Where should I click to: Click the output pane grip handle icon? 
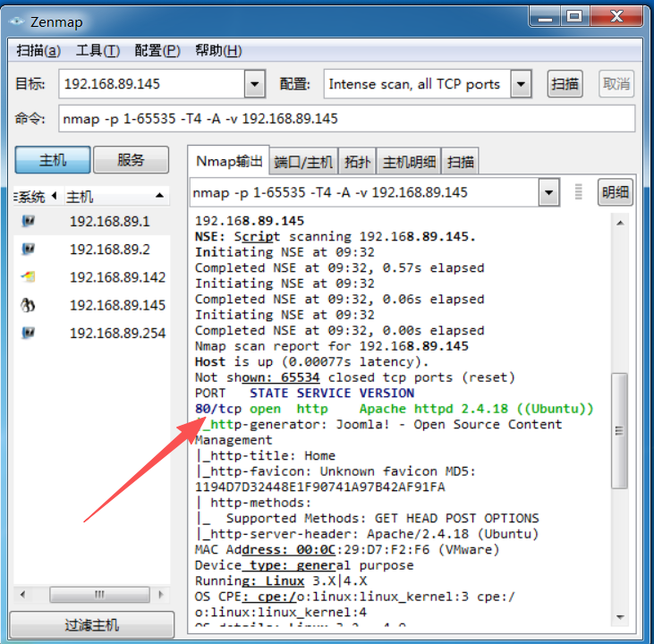(578, 192)
